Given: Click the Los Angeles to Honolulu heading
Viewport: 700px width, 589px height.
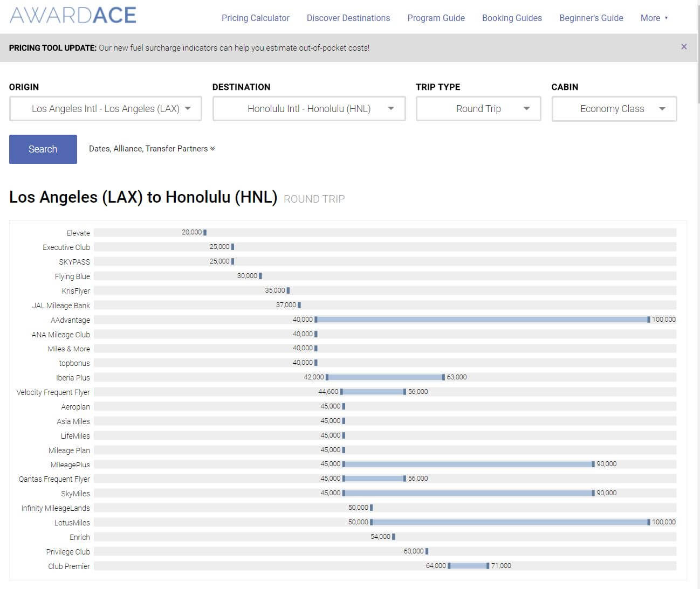Looking at the screenshot, I should click(x=143, y=197).
